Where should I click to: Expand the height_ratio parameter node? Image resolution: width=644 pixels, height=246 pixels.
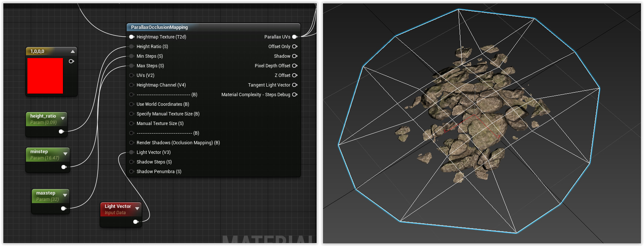(x=63, y=118)
